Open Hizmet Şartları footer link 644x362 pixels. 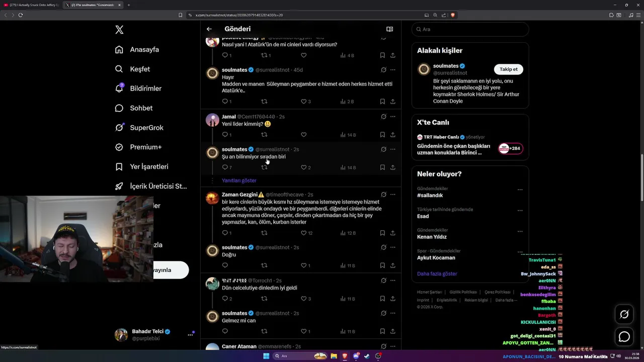click(429, 292)
